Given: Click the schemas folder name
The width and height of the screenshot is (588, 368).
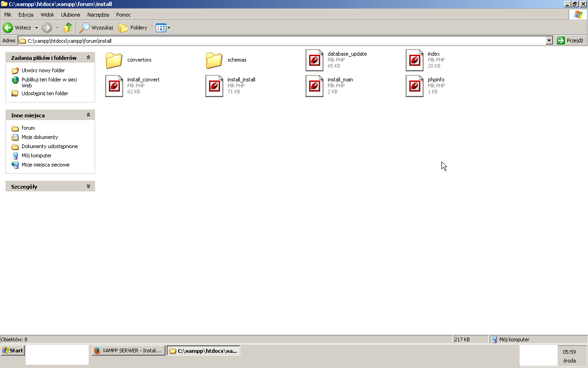Looking at the screenshot, I should (237, 60).
